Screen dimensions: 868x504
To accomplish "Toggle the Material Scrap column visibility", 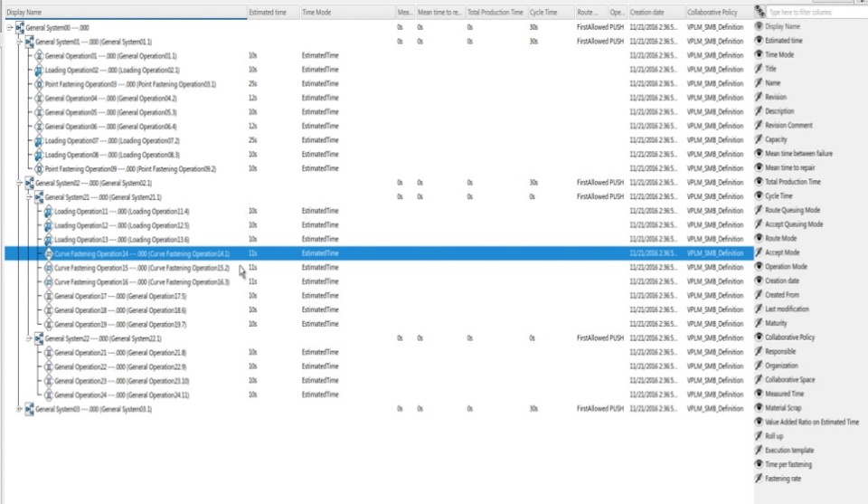I will (x=759, y=407).
